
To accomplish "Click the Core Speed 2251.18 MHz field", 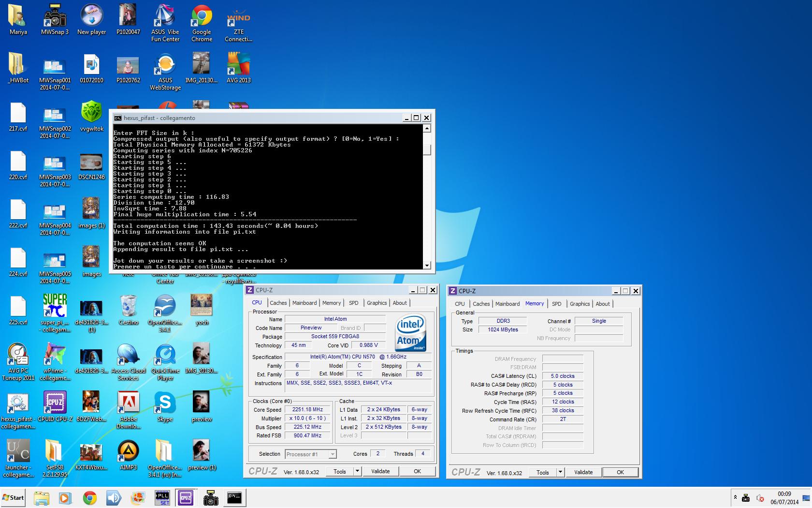I will point(307,409).
